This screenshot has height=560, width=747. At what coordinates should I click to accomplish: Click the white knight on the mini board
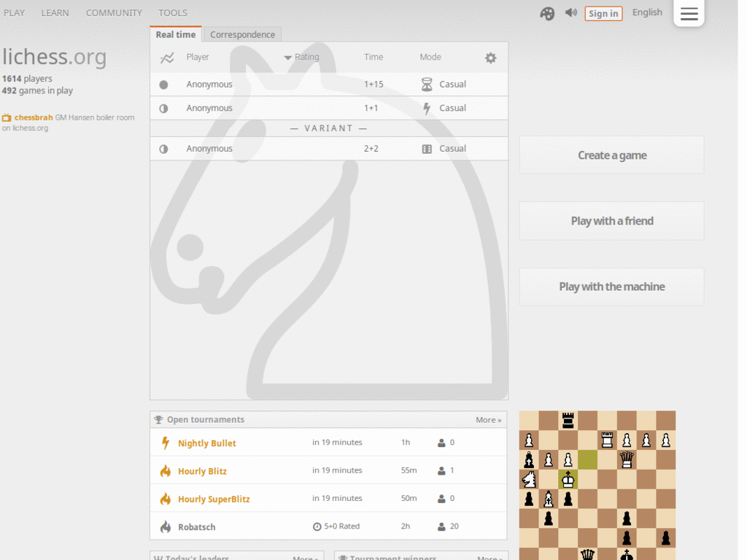point(529,480)
